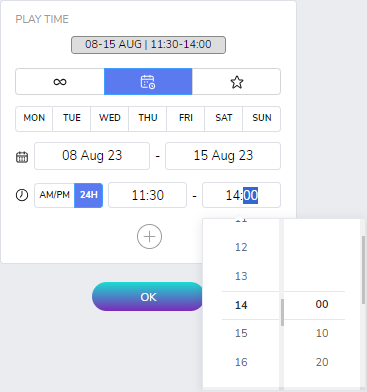Select the infinity always-play option
Viewport: 367px width, 392px height.
click(x=60, y=82)
